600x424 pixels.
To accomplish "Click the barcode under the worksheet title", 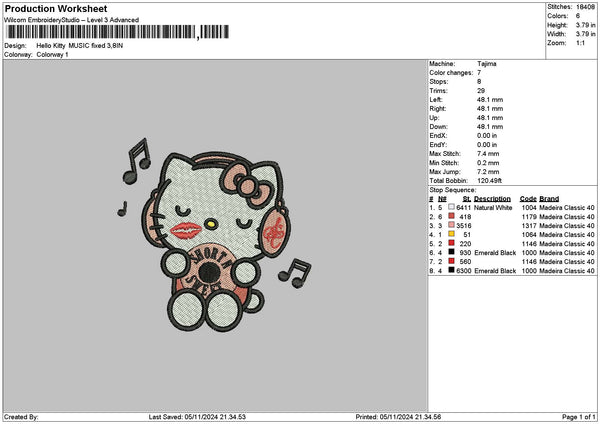I will point(118,32).
